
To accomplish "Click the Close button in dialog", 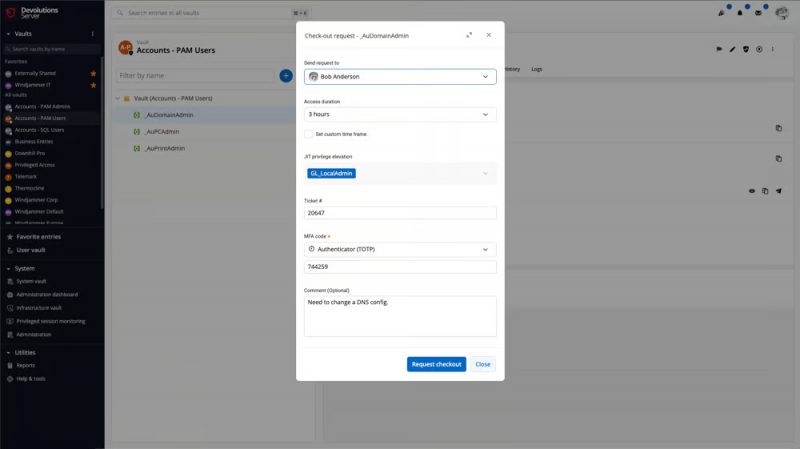I will pyautogui.click(x=483, y=364).
